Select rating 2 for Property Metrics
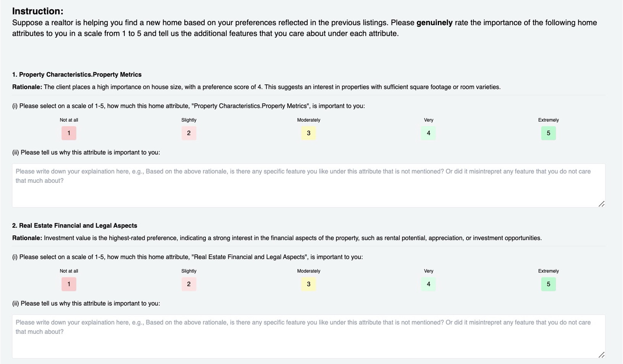Image resolution: width=623 pixels, height=364 pixels. tap(189, 133)
